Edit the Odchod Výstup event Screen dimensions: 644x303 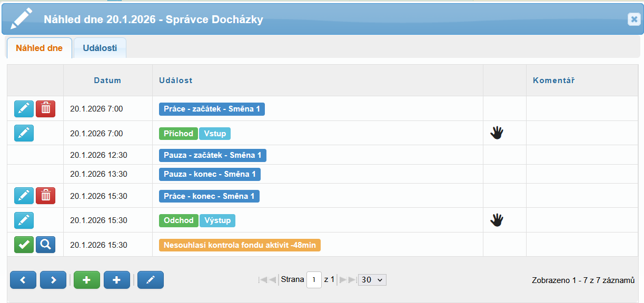click(24, 220)
